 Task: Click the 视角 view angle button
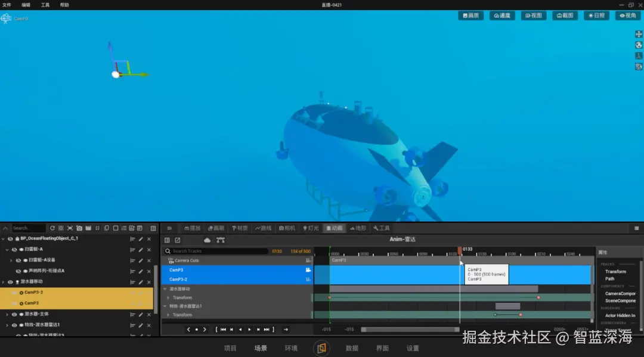point(627,15)
